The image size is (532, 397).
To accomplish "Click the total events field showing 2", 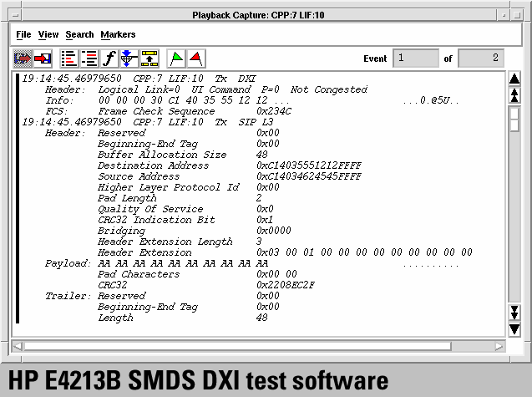I will click(481, 58).
